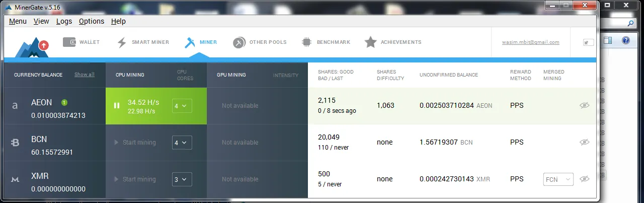Open the Options menu

(92, 21)
